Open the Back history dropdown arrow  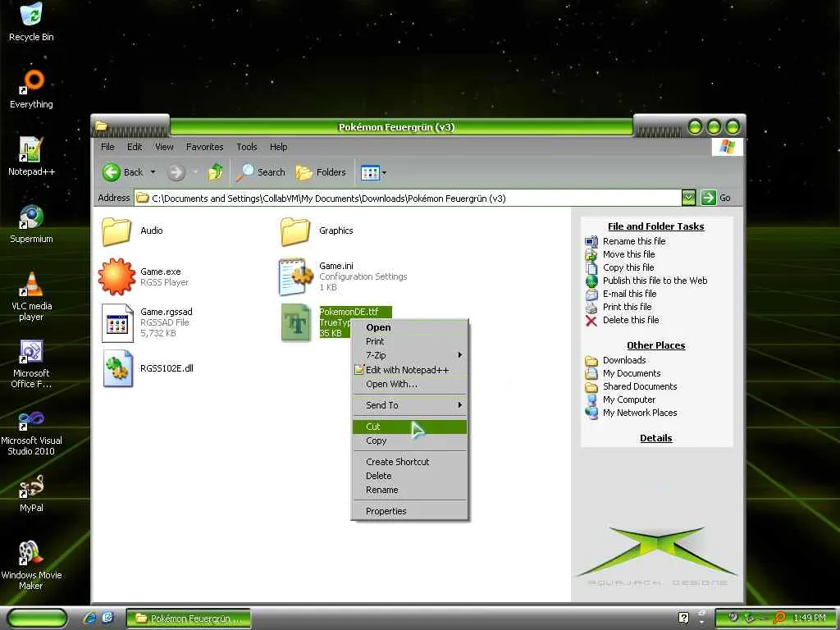153,172
